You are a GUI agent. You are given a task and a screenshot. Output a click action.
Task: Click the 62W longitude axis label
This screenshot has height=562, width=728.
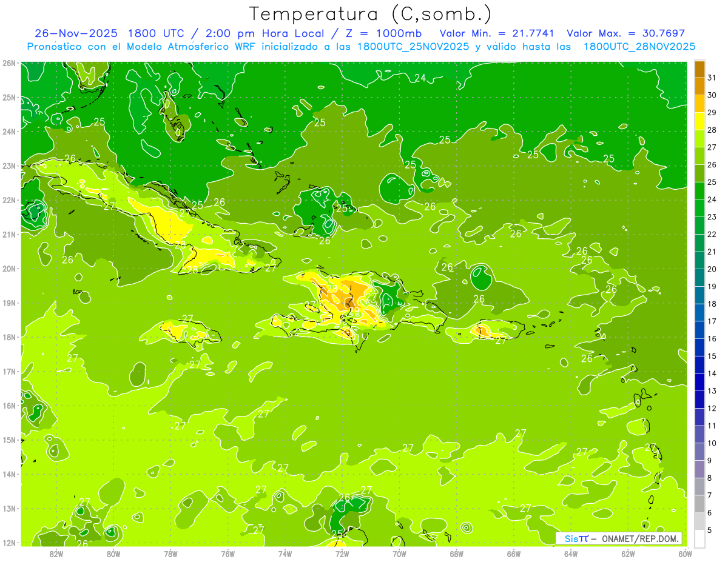pos(628,554)
